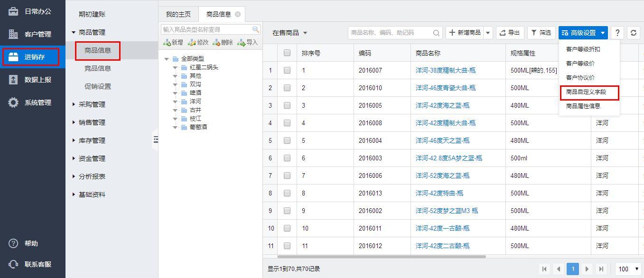Open 系统管理 from the left sidebar
Image resolution: width=644 pixels, height=278 pixels.
37,102
